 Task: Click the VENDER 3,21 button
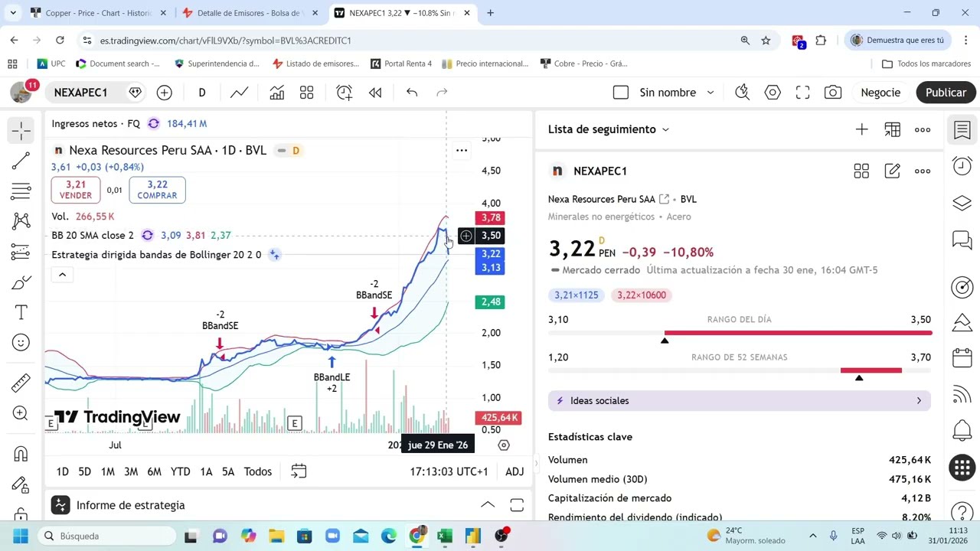pyautogui.click(x=75, y=190)
